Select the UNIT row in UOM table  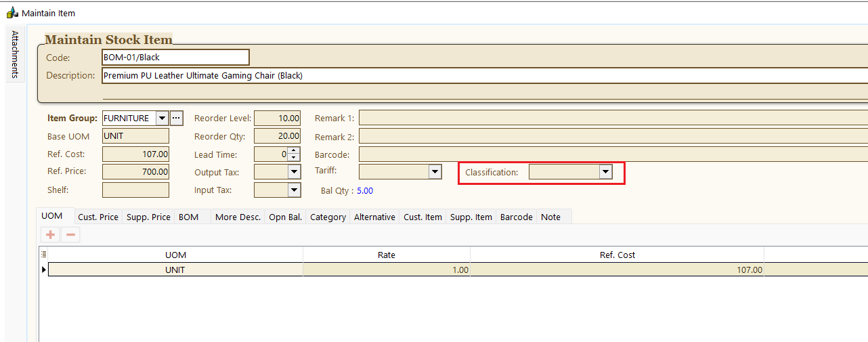pyautogui.click(x=175, y=270)
